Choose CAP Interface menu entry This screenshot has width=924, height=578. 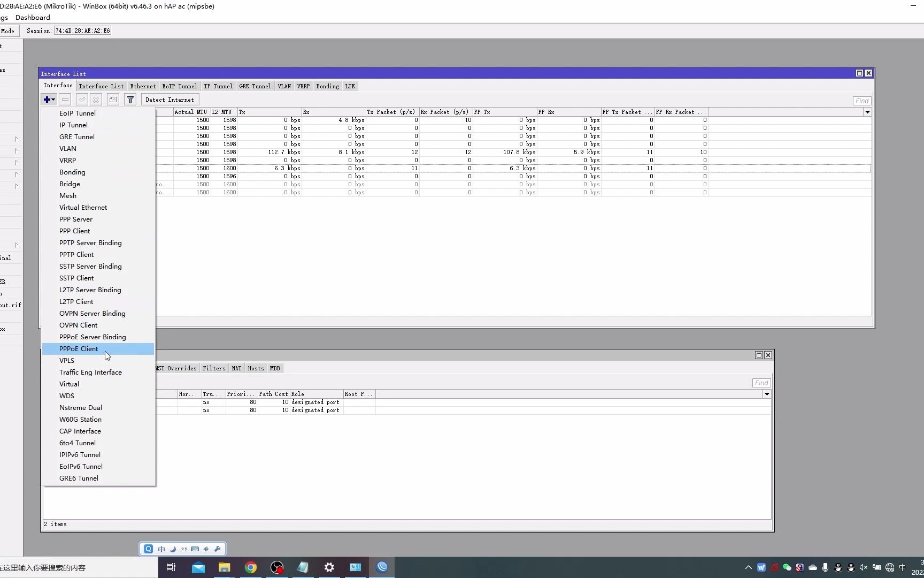coord(98,431)
